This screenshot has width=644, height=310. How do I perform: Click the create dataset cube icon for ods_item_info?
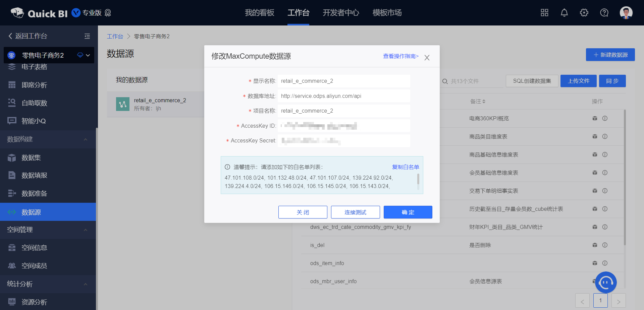595,263
